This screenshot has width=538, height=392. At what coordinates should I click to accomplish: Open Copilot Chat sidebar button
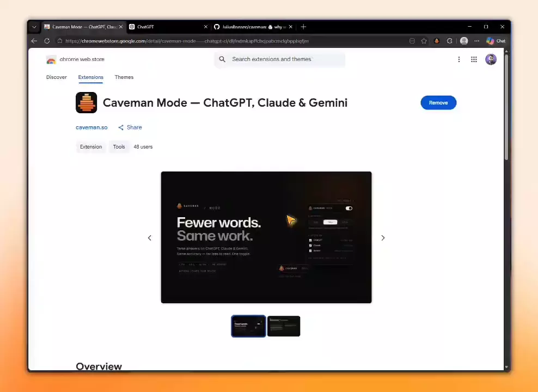click(496, 41)
